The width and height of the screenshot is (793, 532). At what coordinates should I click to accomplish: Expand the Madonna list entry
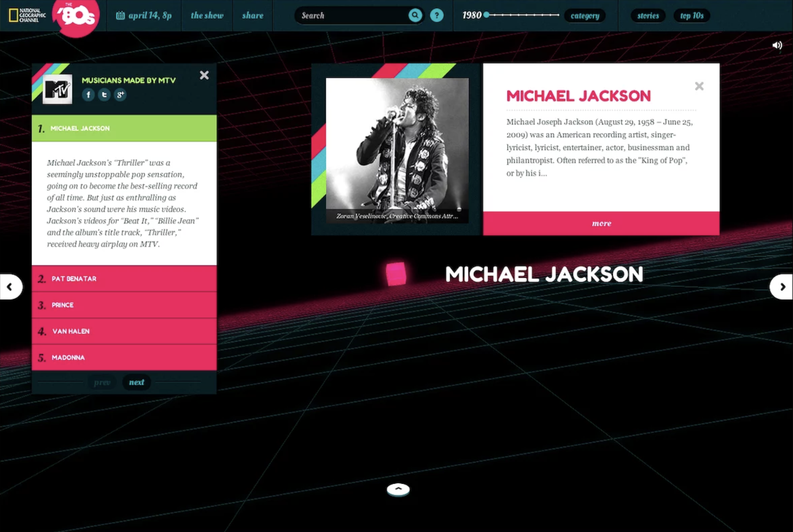pos(124,358)
